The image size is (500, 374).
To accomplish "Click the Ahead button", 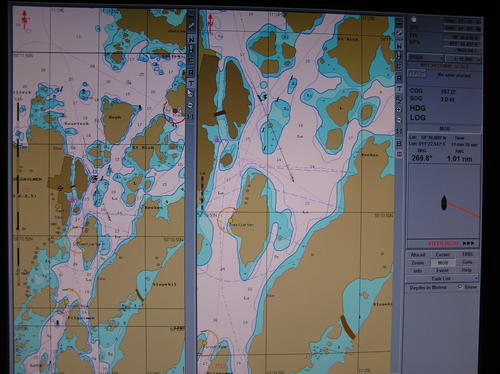I will pyautogui.click(x=418, y=255).
